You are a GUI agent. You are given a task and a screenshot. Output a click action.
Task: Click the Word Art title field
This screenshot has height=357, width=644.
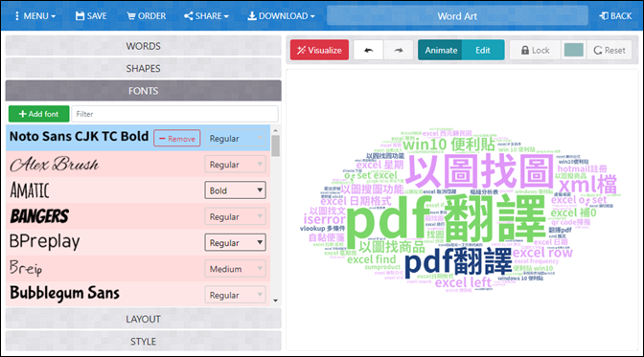coord(457,16)
